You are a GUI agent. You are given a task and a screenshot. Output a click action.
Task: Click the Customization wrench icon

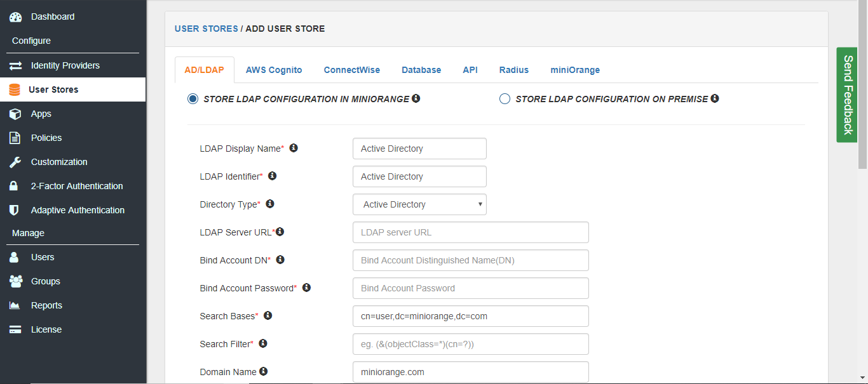click(15, 162)
